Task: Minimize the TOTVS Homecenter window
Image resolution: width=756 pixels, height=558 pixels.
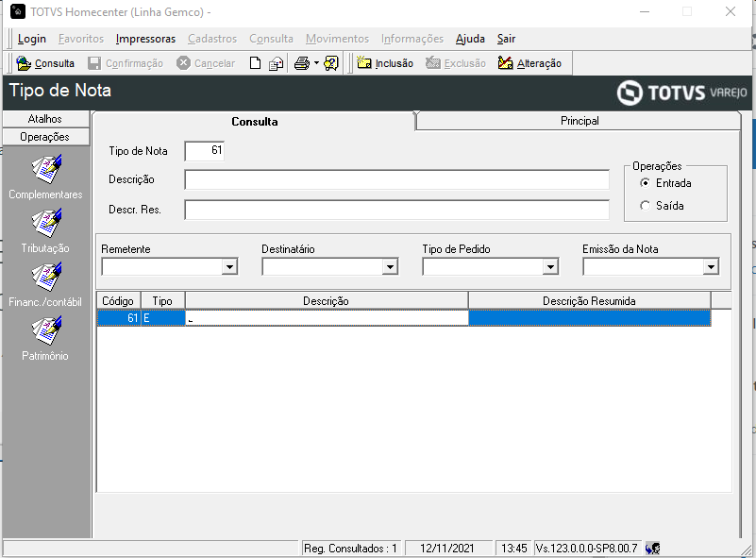Action: [x=645, y=11]
